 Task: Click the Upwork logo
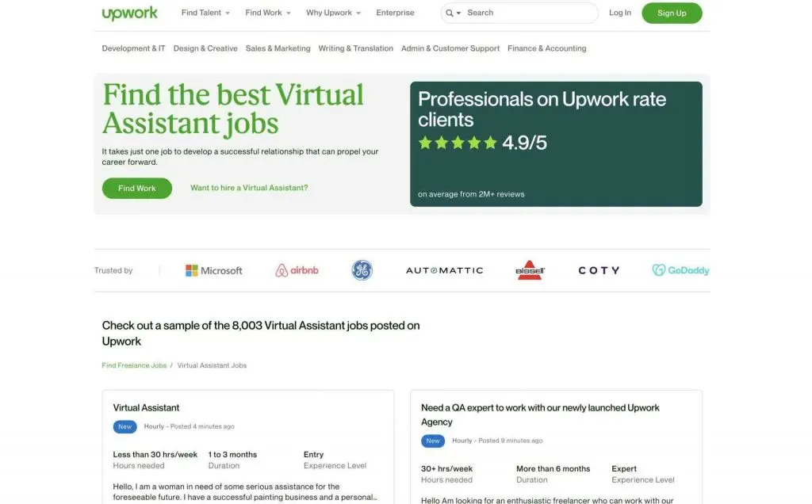(x=129, y=13)
